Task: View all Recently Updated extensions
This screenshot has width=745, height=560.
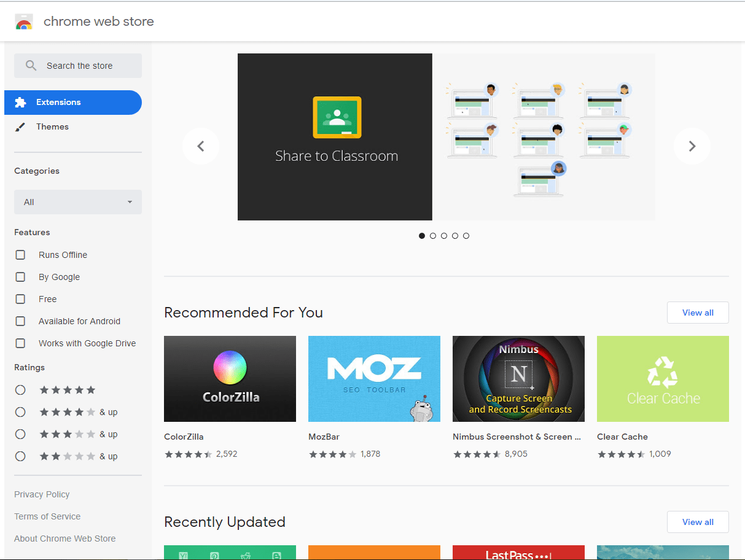Action: [x=698, y=522]
